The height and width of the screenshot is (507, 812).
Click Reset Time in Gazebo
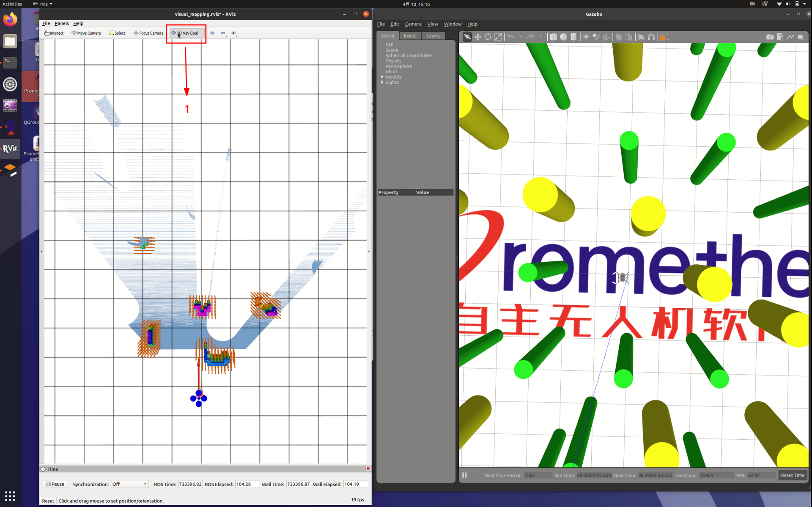point(793,475)
